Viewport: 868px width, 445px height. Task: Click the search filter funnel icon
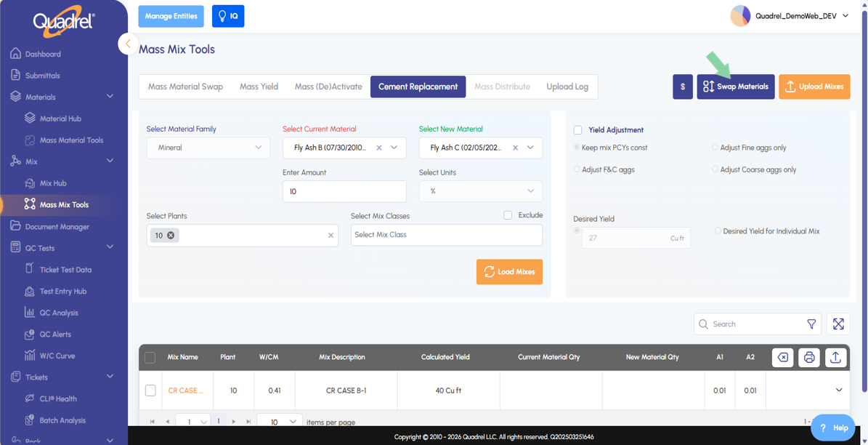coord(811,324)
